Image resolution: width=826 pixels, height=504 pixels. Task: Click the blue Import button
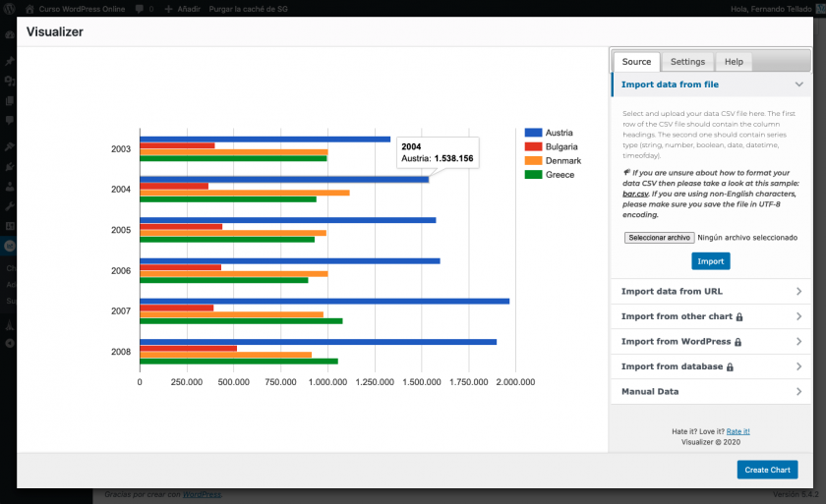pos(710,261)
